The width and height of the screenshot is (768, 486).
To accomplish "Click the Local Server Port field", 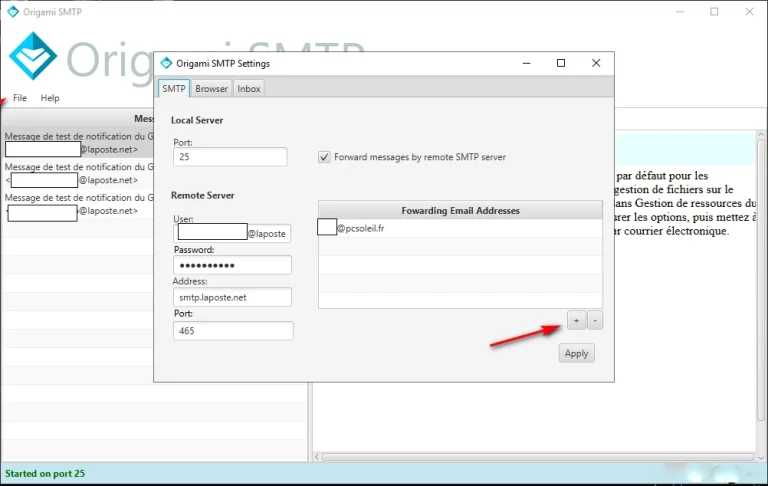I will 230,157.
